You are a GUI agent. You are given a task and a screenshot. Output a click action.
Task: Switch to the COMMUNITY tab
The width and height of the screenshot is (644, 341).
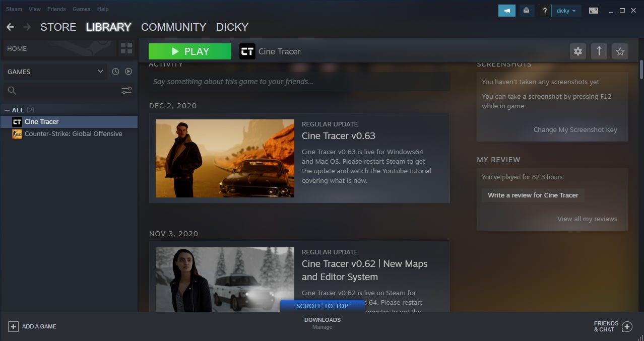(174, 27)
